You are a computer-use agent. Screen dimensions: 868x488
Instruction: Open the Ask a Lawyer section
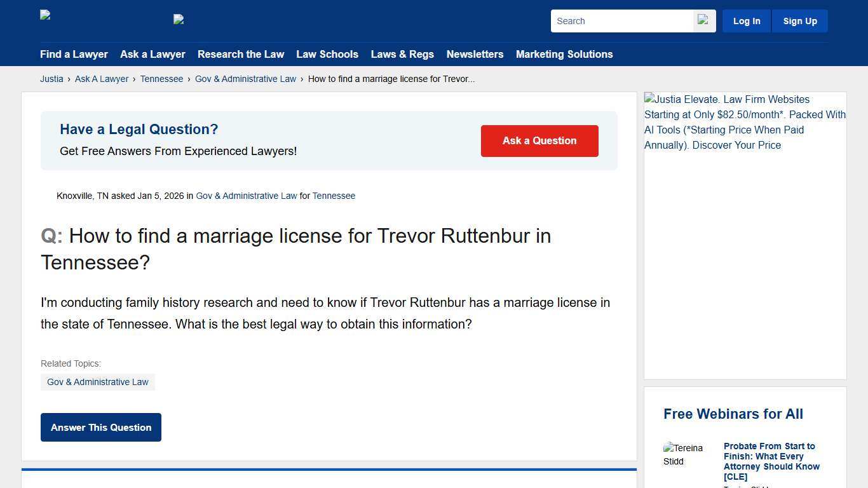[153, 55]
